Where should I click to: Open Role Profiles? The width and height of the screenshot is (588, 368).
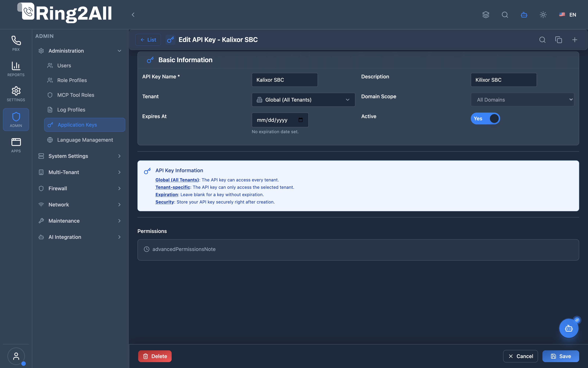[x=85, y=80]
